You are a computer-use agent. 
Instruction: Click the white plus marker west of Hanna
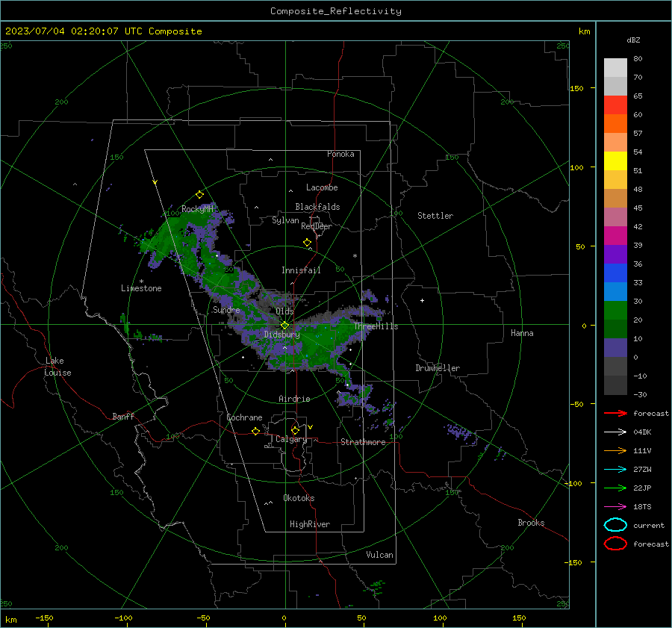[422, 300]
